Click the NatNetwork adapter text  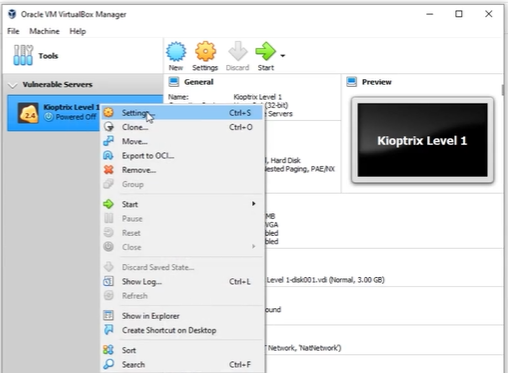[304, 348]
